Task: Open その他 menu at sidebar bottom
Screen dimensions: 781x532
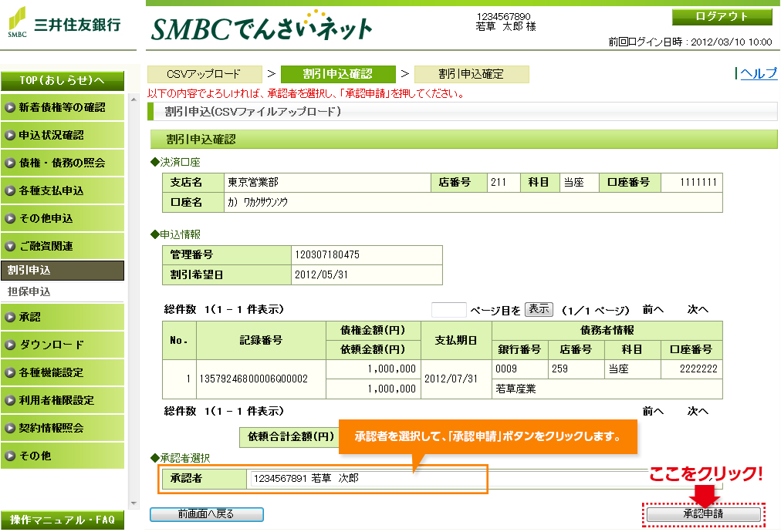Action: point(63,456)
